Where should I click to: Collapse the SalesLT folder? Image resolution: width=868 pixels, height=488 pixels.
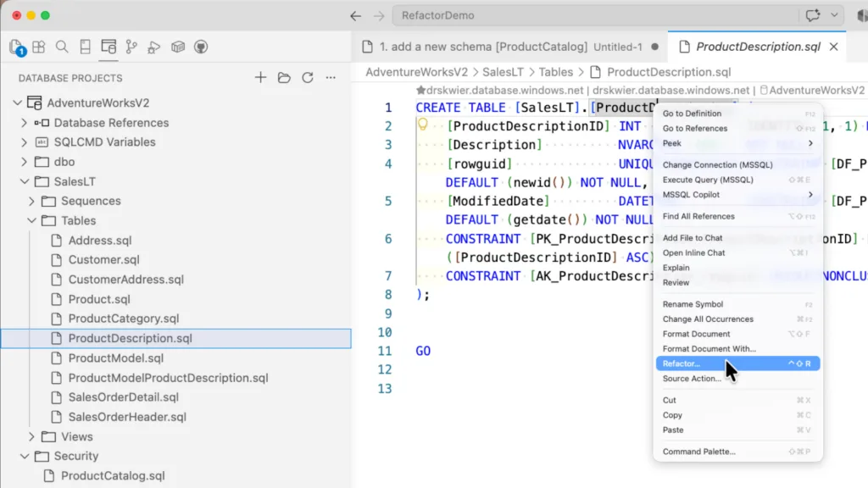tap(24, 181)
